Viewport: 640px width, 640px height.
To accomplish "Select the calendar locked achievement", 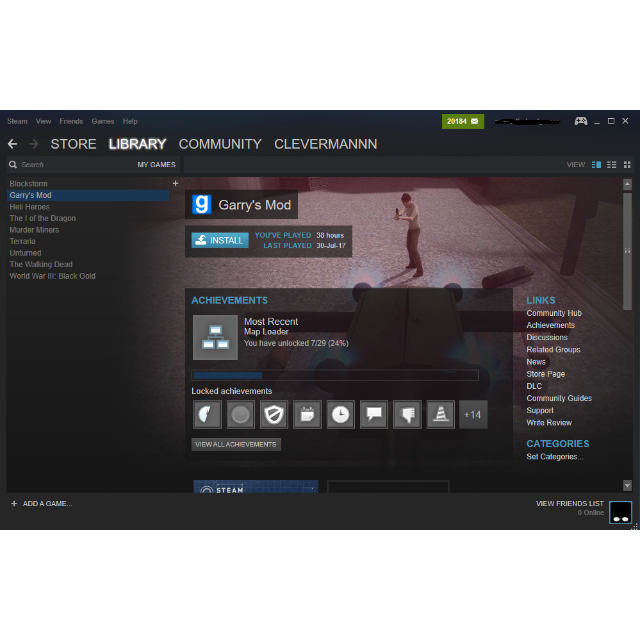I will click(307, 415).
